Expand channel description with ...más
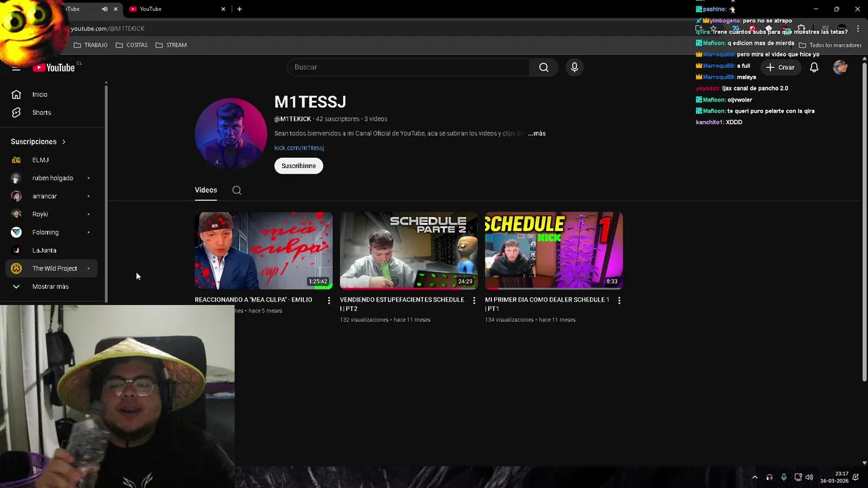The width and height of the screenshot is (868, 488). [x=536, y=134]
